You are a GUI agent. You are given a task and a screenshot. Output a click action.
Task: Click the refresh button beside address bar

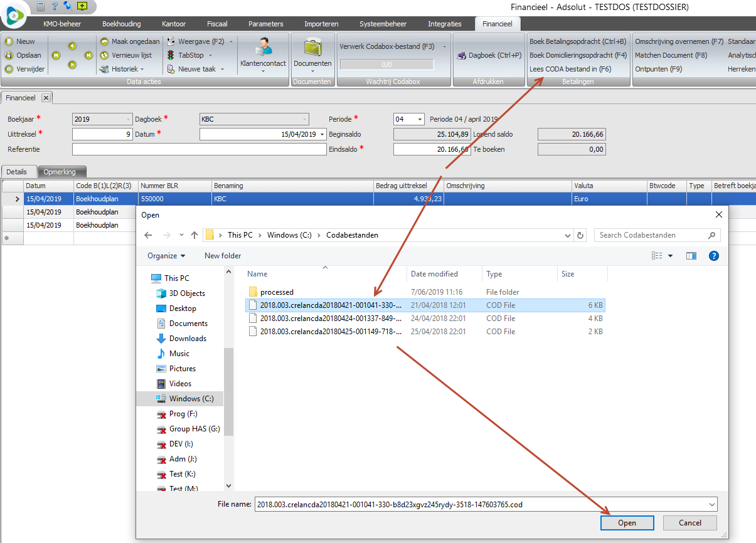pos(580,235)
